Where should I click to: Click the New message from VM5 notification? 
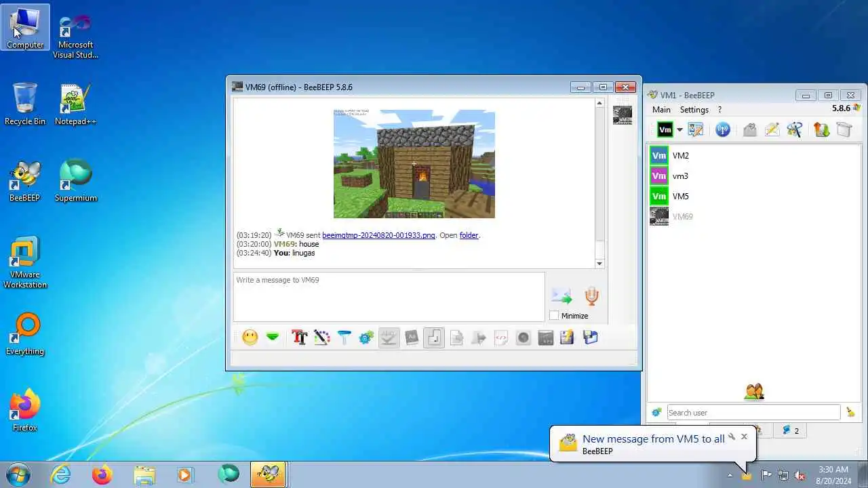click(653, 439)
